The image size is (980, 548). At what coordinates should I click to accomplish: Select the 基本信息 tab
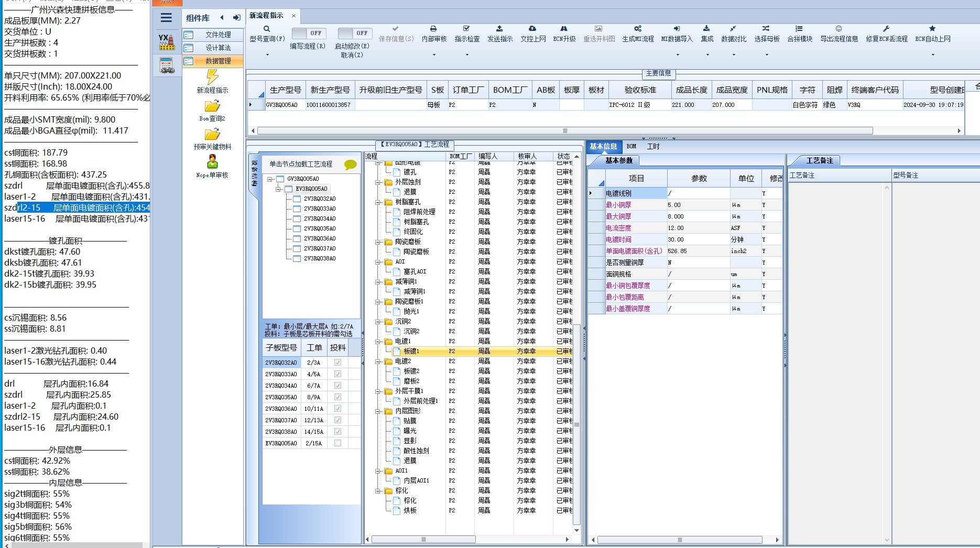[x=603, y=146]
